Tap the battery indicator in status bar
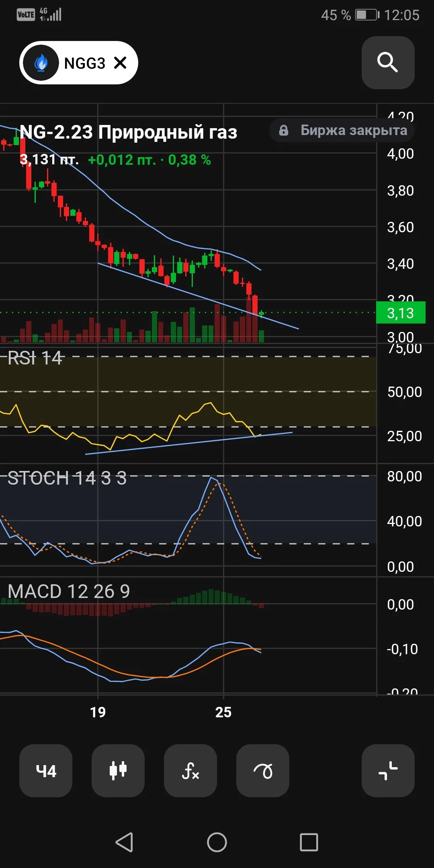434x868 pixels. click(x=367, y=15)
